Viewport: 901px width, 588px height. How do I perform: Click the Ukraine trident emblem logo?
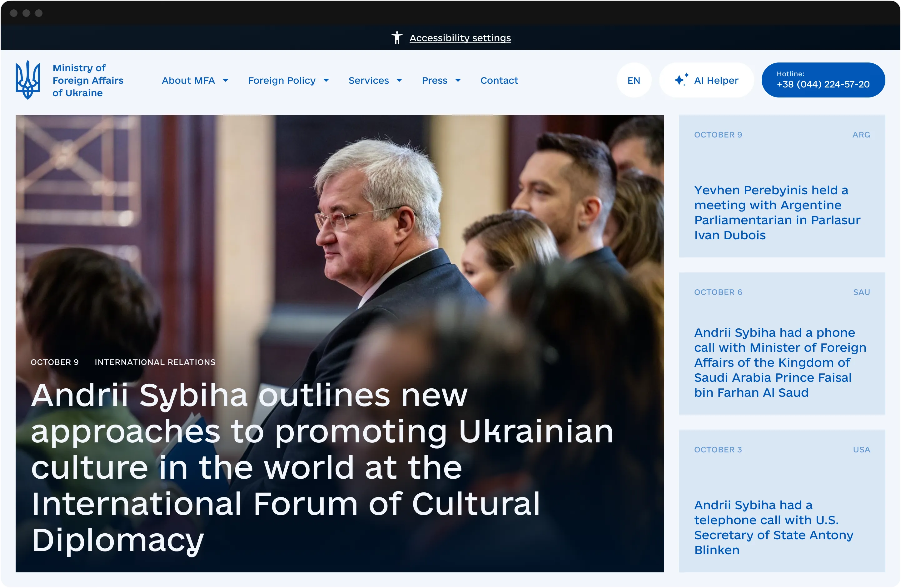(x=27, y=80)
